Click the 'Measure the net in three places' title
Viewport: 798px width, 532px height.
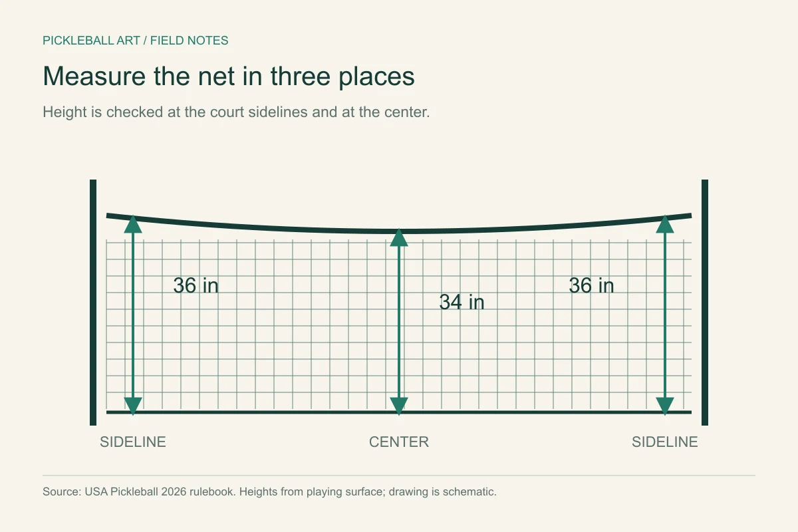point(229,76)
